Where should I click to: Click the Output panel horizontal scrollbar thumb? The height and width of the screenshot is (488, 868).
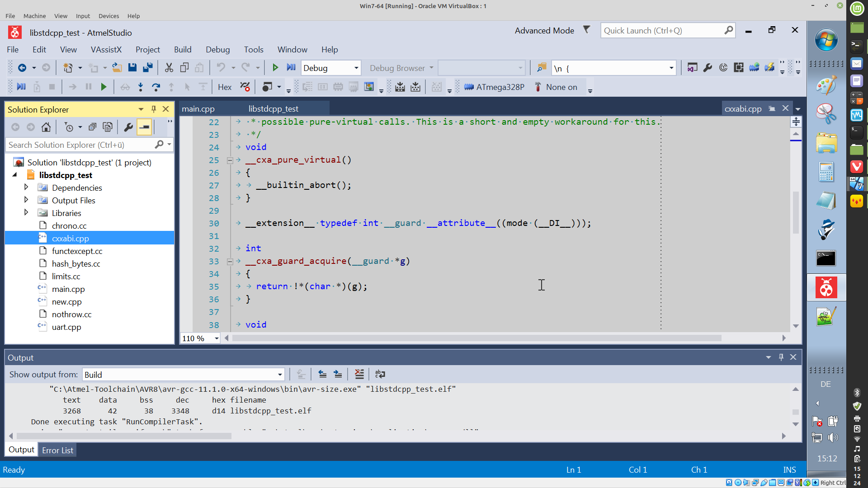[x=124, y=436]
